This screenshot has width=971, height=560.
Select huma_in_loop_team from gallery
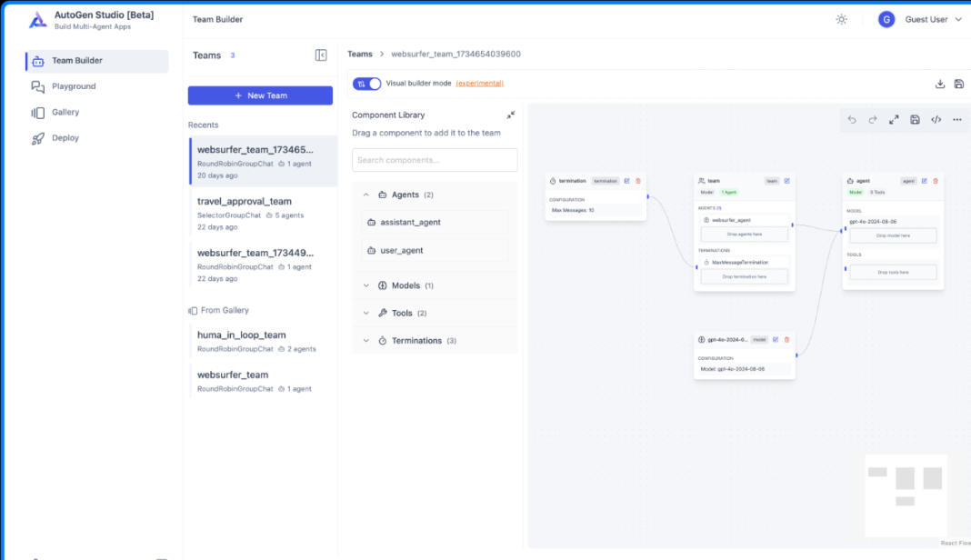[x=264, y=341]
